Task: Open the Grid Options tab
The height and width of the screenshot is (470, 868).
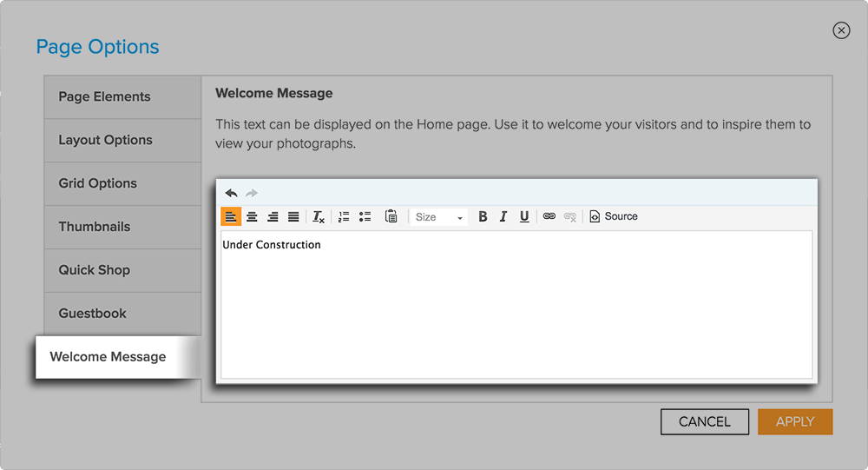Action: 123,183
